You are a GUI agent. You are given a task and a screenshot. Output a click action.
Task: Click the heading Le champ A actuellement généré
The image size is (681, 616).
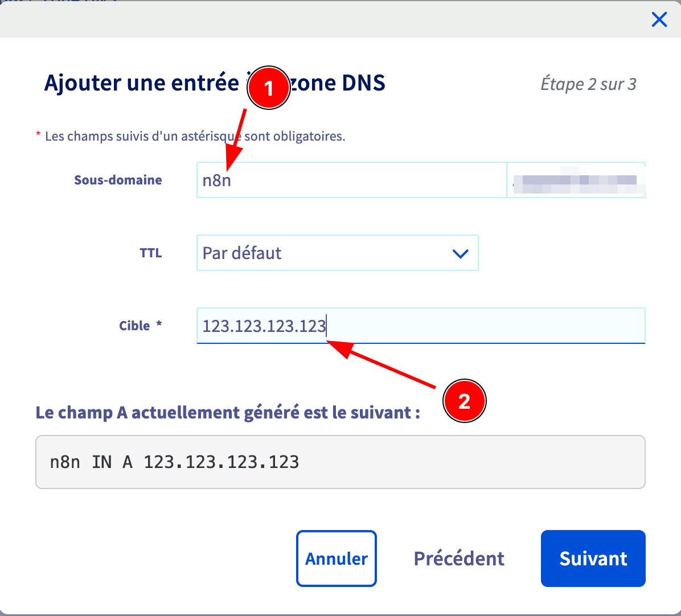tap(228, 413)
